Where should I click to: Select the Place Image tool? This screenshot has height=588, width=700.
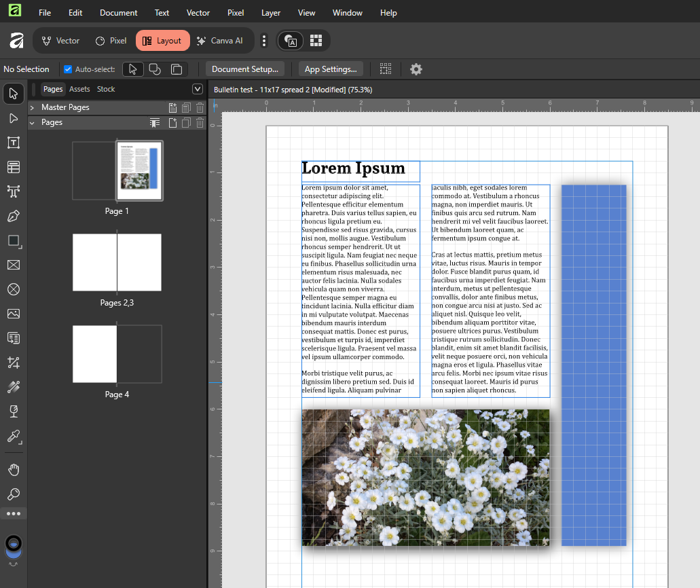(x=14, y=314)
